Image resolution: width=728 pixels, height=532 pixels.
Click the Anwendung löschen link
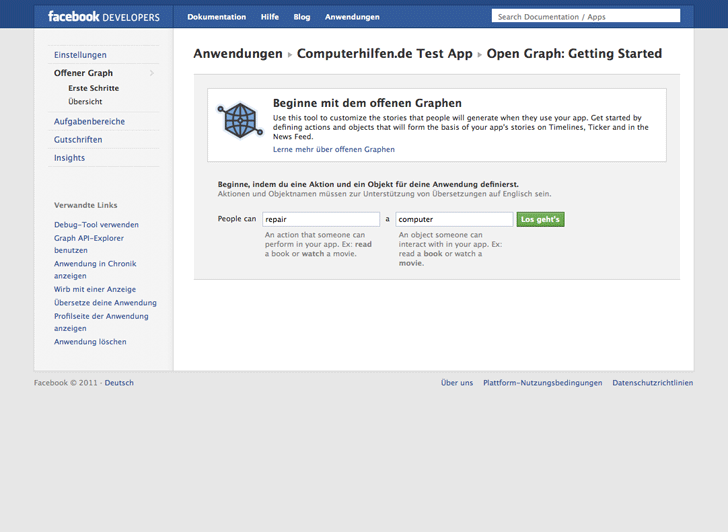pos(90,341)
